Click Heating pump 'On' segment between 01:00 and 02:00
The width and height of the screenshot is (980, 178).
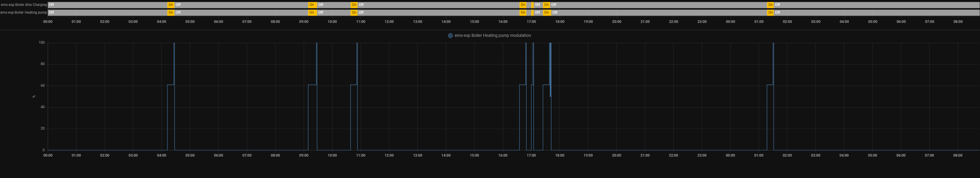click(770, 12)
